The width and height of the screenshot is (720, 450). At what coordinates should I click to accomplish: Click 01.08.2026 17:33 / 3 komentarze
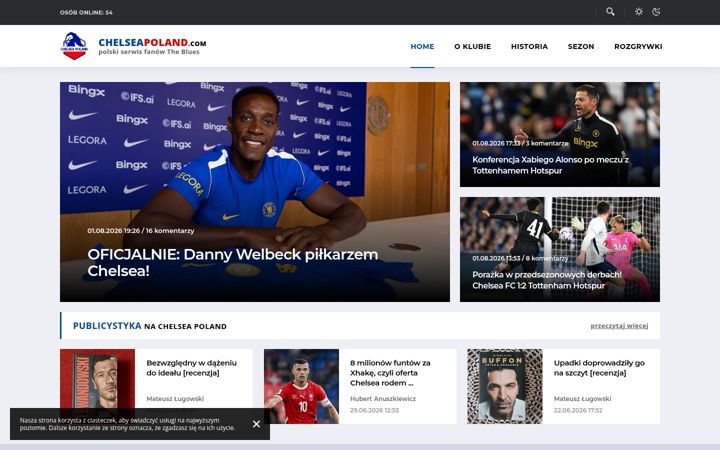520,143
